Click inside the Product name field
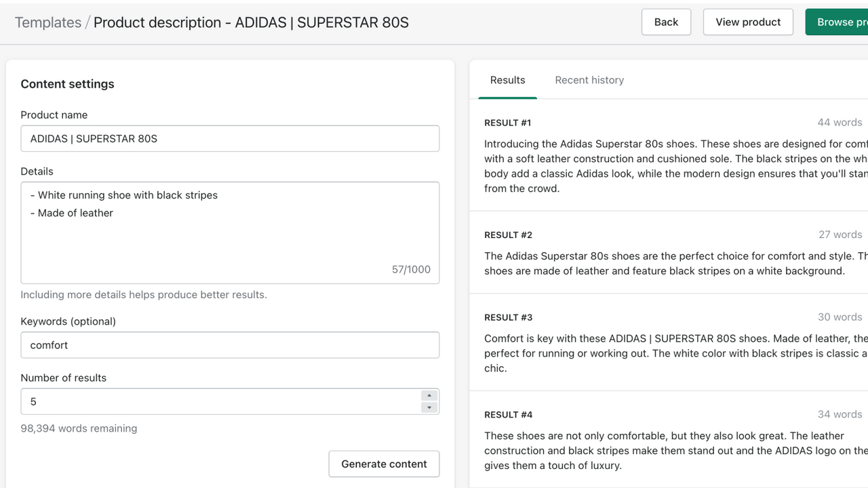Image resolution: width=868 pixels, height=488 pixels. click(x=230, y=138)
